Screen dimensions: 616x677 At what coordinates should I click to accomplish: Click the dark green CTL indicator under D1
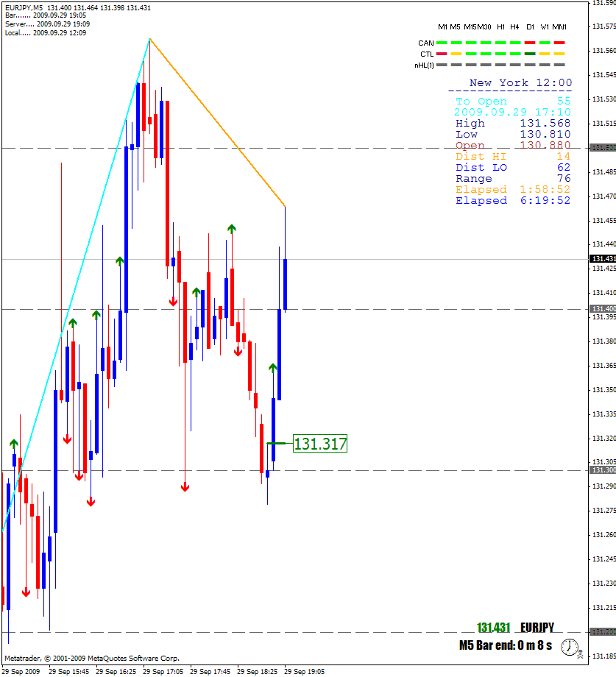tap(530, 54)
